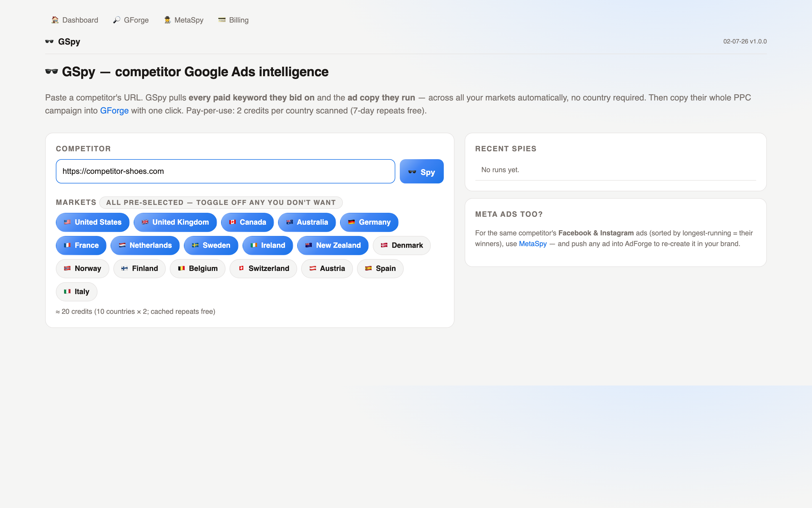812x508 pixels.
Task: Deselect the Australia market chip
Action: pos(307,222)
